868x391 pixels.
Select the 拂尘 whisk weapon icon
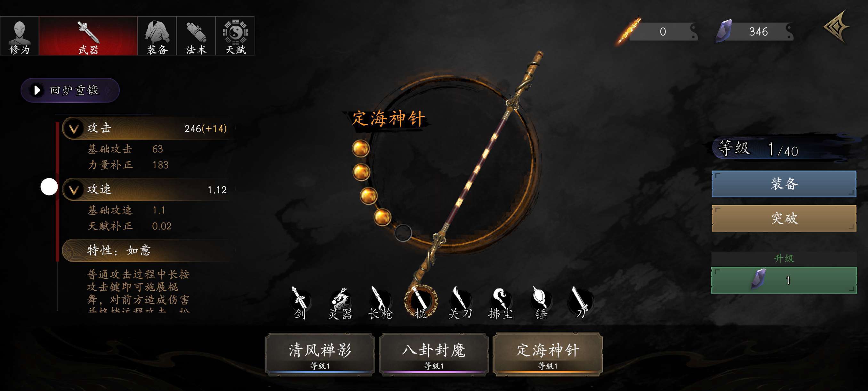[501, 303]
